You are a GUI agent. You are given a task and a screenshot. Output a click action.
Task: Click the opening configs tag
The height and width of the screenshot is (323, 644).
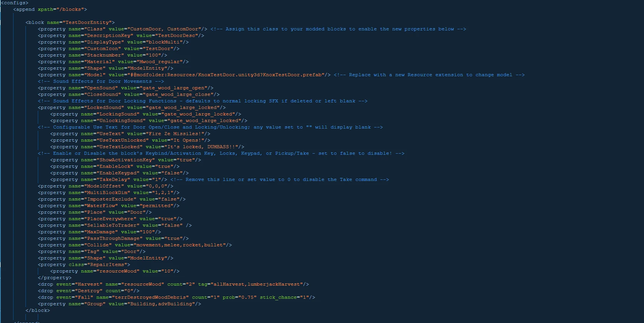[x=15, y=3]
